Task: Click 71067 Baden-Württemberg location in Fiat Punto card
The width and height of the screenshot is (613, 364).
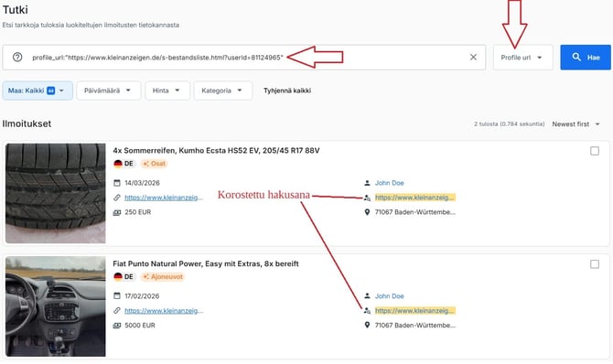Action: tap(415, 326)
